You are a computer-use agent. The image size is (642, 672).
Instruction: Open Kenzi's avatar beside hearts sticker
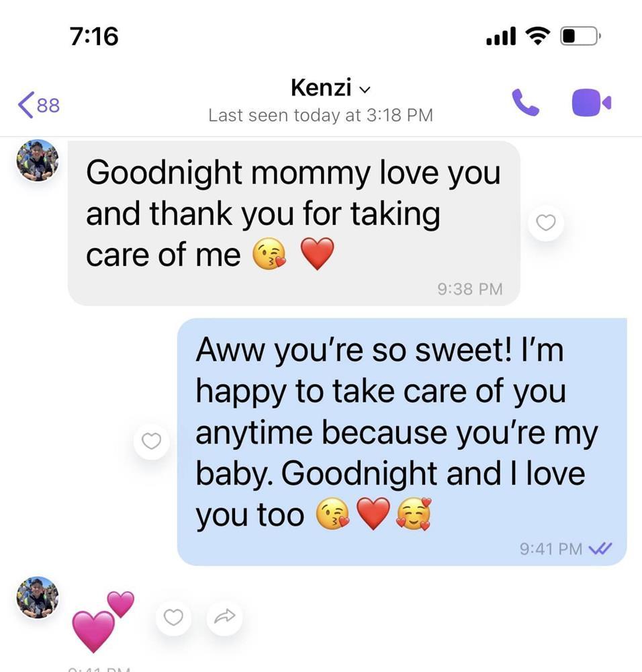(38, 597)
